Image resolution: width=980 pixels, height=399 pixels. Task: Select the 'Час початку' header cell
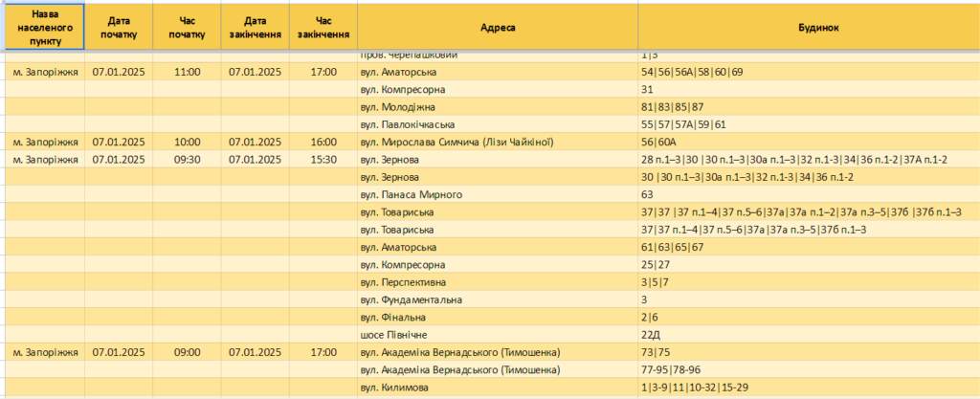point(187,28)
